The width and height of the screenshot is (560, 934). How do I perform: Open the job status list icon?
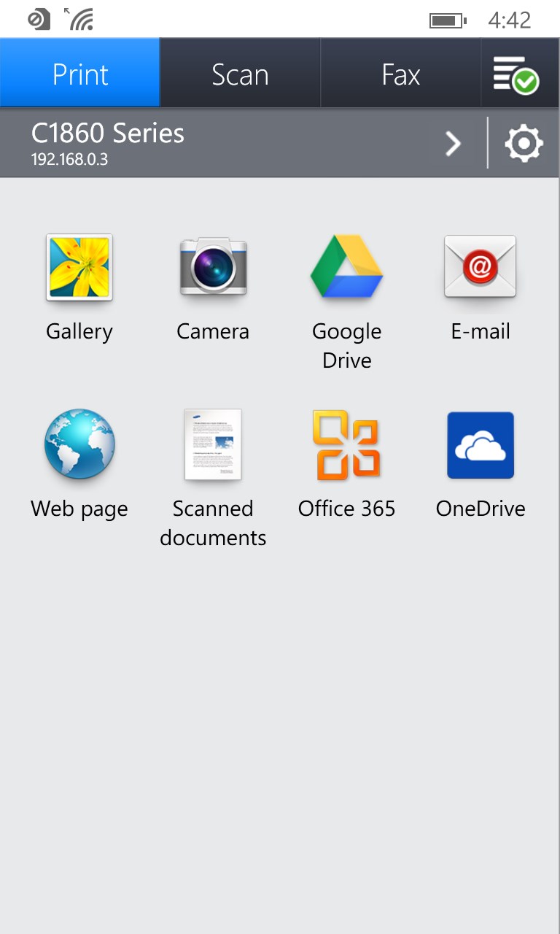click(516, 74)
